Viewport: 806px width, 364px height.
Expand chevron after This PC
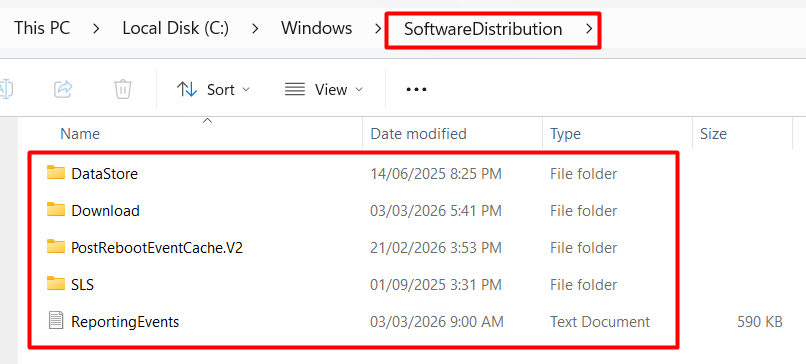coord(96,29)
